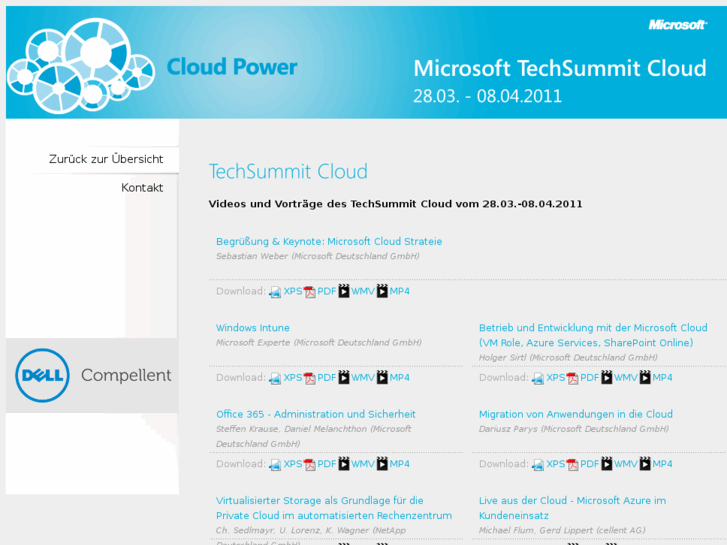Click PDF icon under Betrieb und Entwicklung session
Viewport: 727px width, 545px height.
(573, 378)
